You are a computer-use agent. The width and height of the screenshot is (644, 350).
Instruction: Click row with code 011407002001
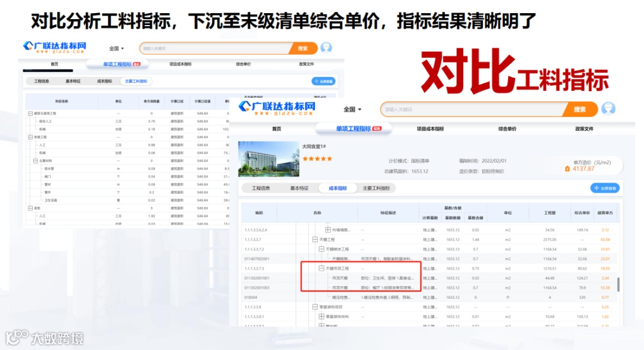(x=430, y=259)
